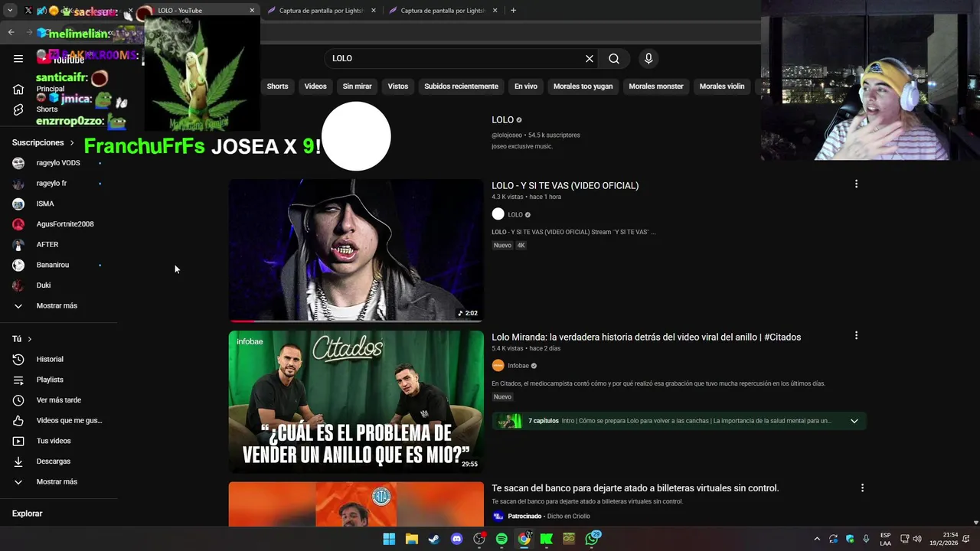Screen dimensions: 980x551
Task: Click the search magnifier button
Action: (614, 58)
